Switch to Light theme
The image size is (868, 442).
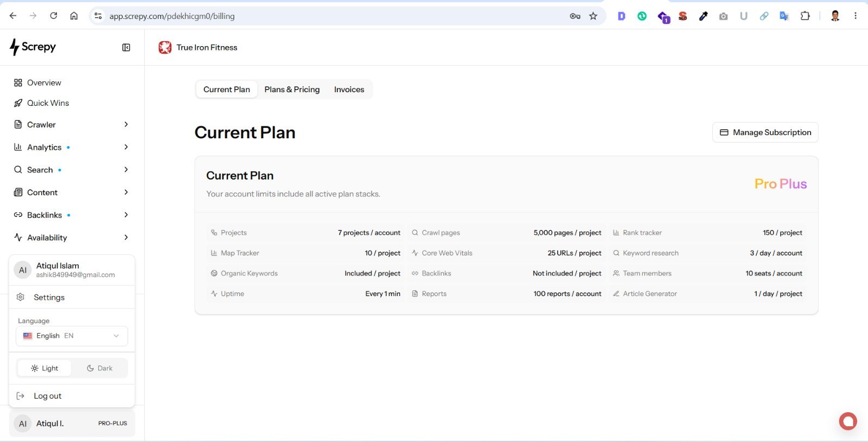coord(44,368)
